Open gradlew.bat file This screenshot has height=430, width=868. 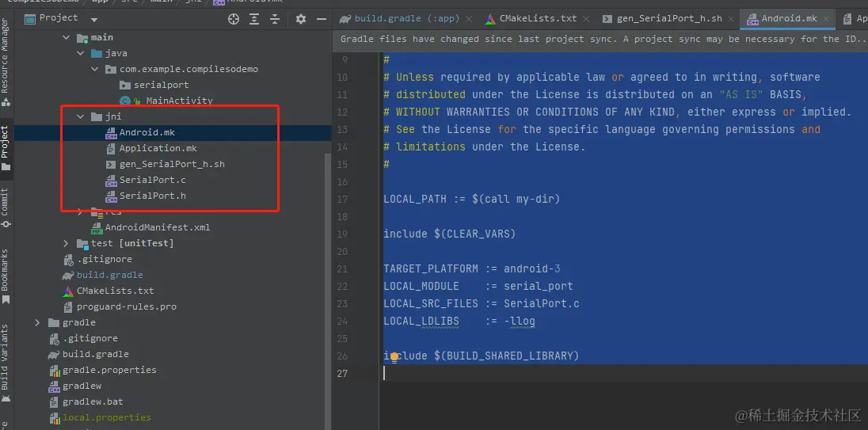pyautogui.click(x=93, y=401)
